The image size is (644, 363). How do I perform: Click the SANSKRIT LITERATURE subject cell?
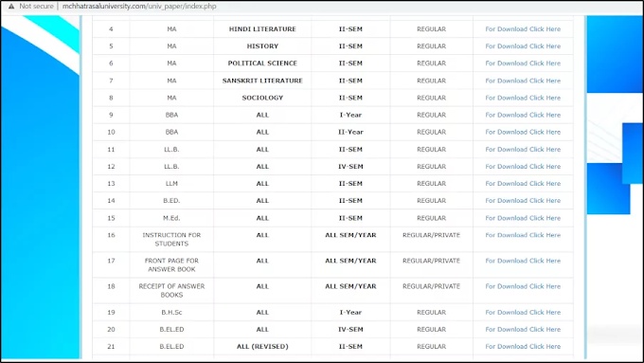point(262,81)
